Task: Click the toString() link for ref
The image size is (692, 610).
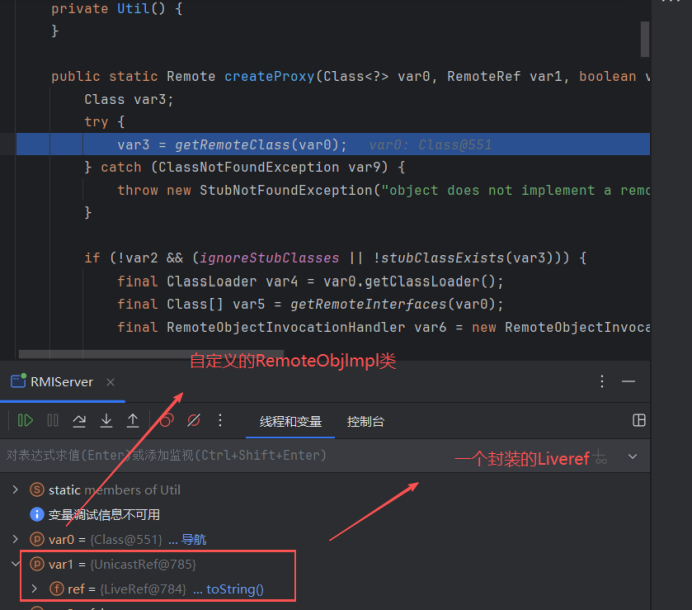Action: pyautogui.click(x=235, y=589)
